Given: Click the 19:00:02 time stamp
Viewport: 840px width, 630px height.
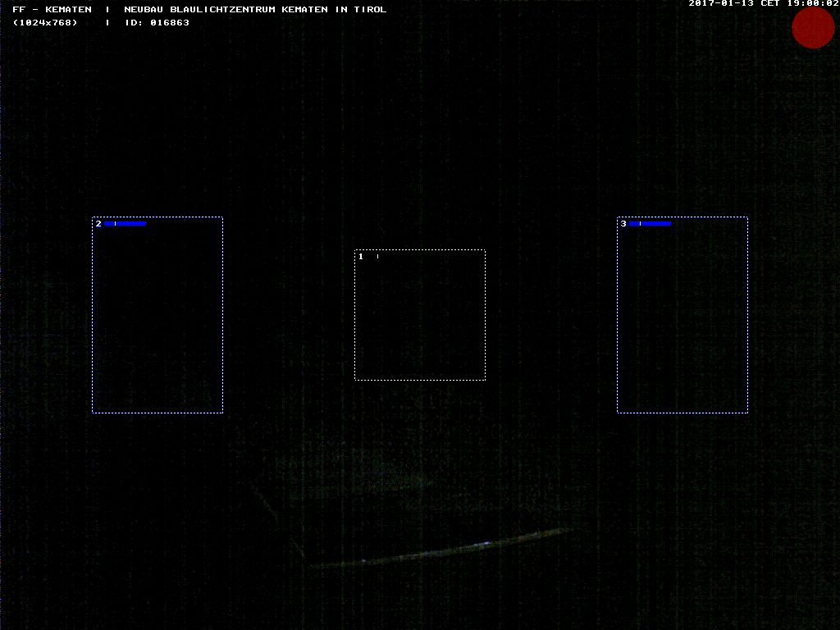Looking at the screenshot, I should click(812, 3).
